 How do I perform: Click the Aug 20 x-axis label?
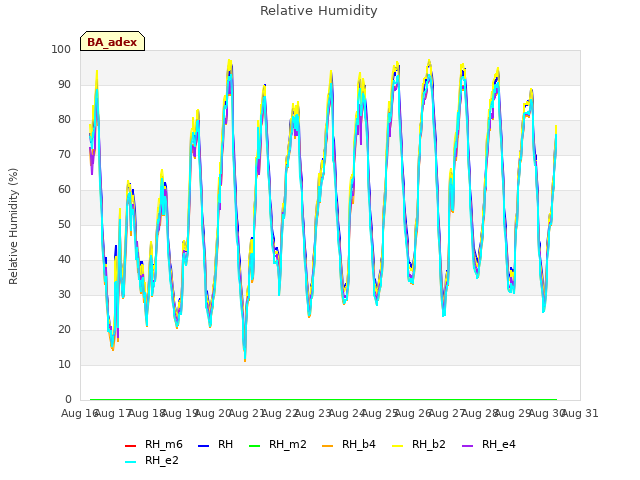click(x=213, y=413)
